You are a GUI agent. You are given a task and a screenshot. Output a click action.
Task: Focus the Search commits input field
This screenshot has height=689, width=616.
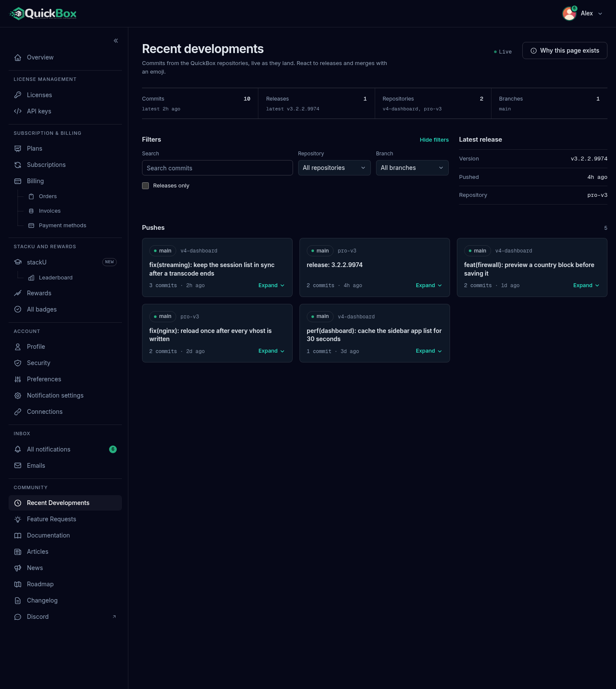tap(217, 168)
